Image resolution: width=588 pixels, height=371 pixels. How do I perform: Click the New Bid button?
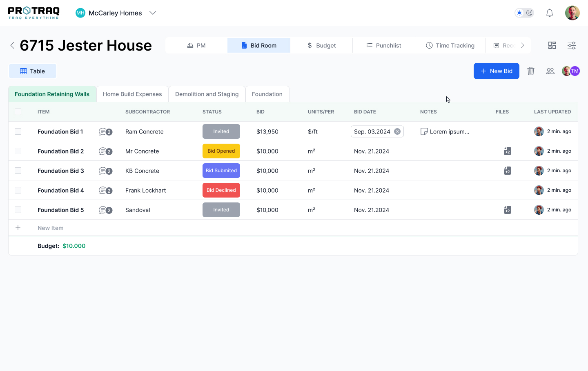pyautogui.click(x=496, y=71)
